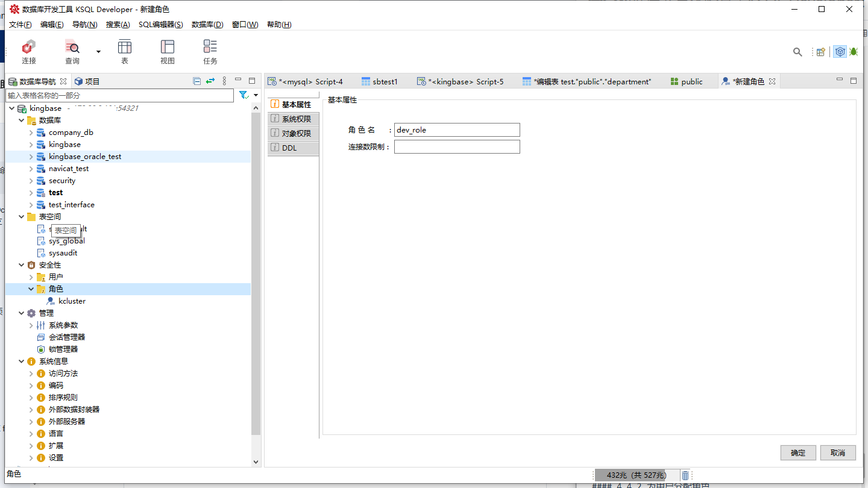Click the Table (表) toolbar icon
Image resolution: width=868 pixels, height=488 pixels.
tap(125, 51)
